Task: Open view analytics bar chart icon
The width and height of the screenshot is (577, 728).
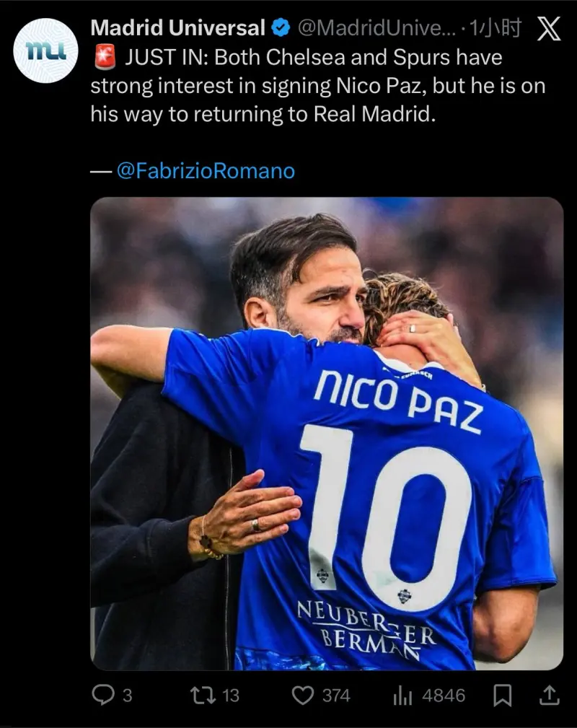Action: coord(402,696)
